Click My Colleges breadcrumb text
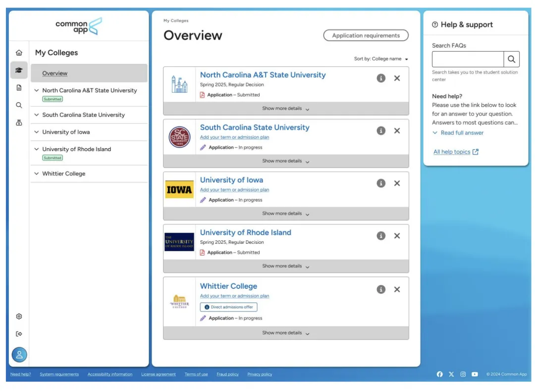535x392 pixels. click(176, 20)
